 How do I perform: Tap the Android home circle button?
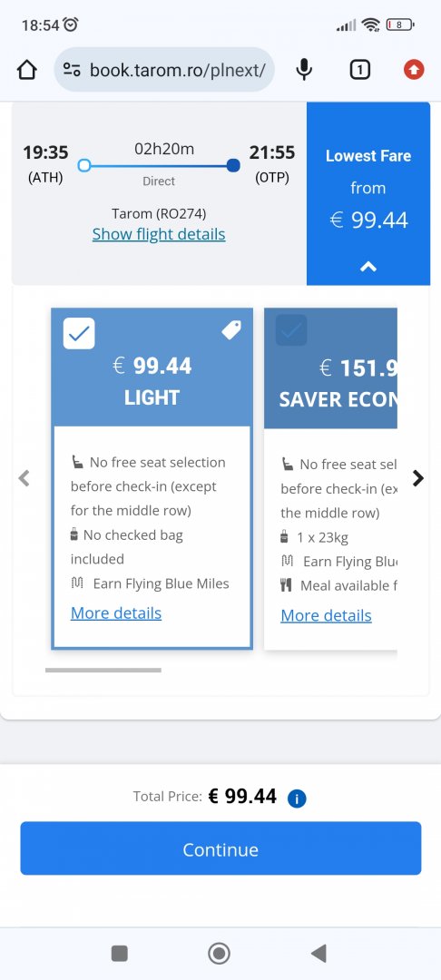pos(220,953)
